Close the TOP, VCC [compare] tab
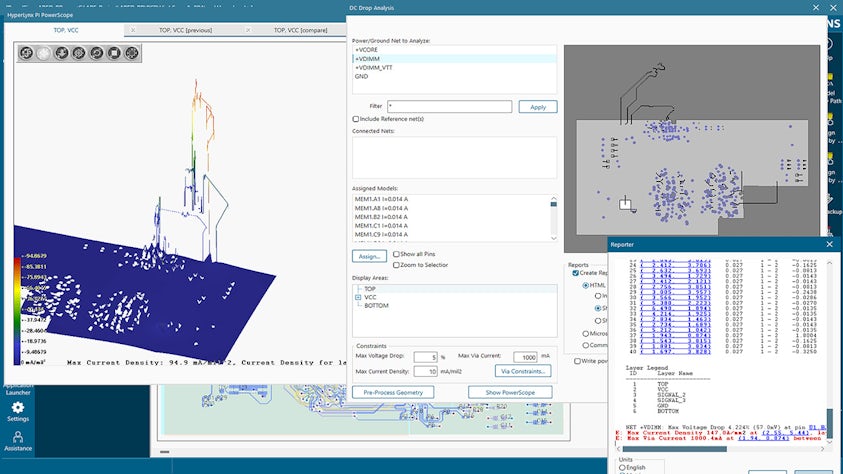The width and height of the screenshot is (843, 474). coord(248,30)
